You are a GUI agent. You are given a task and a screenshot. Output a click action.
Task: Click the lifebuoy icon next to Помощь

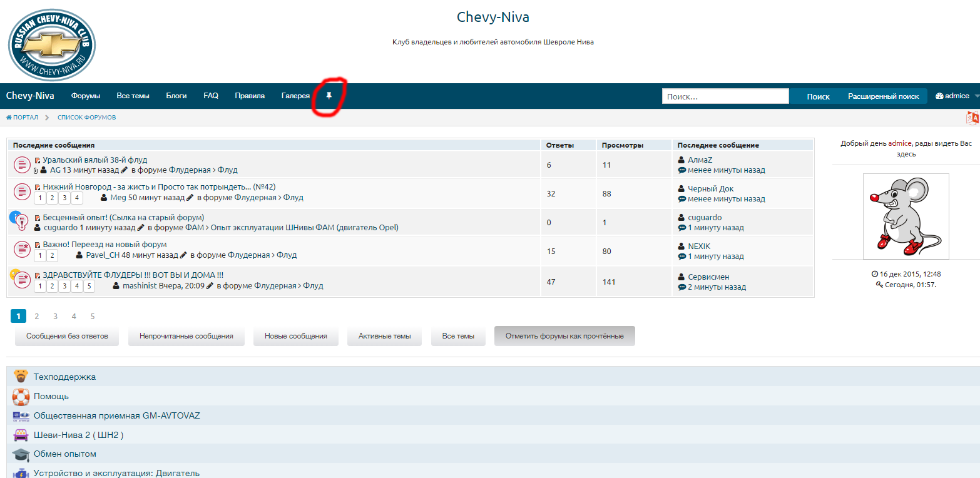tap(21, 397)
